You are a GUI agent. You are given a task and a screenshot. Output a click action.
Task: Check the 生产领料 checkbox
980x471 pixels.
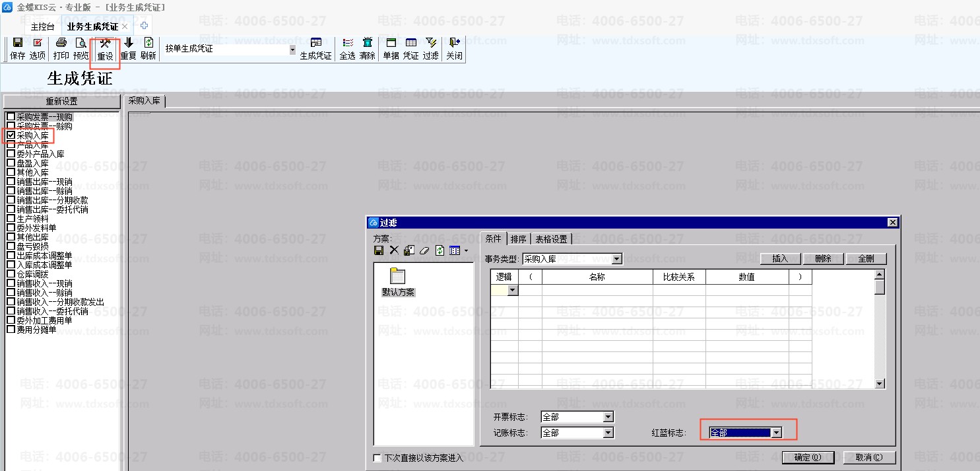[x=11, y=219]
